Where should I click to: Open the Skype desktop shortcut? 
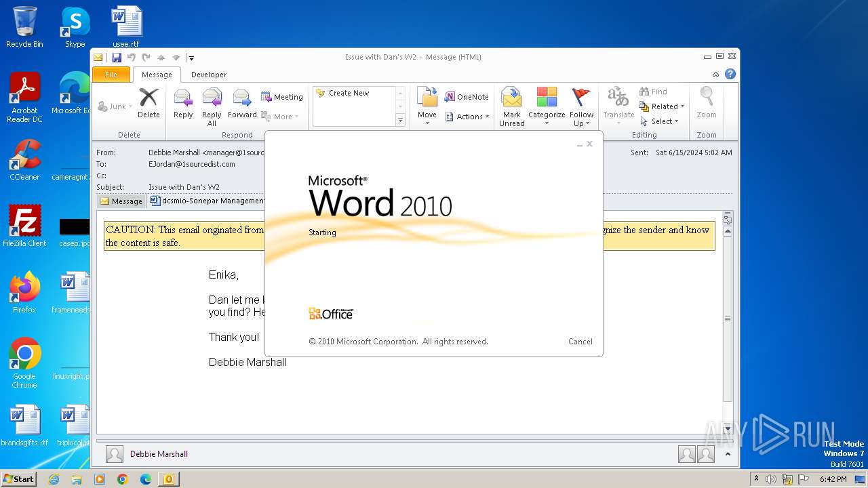click(75, 27)
